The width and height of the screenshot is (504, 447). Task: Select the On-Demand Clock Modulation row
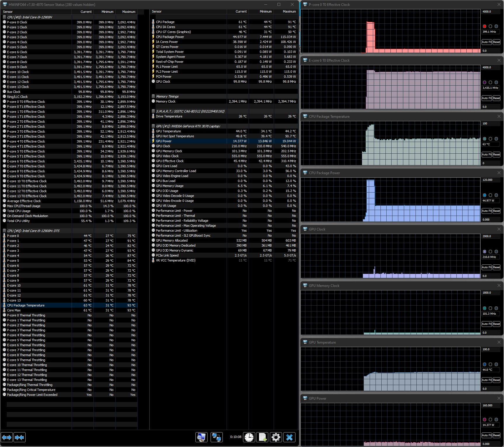[69, 216]
